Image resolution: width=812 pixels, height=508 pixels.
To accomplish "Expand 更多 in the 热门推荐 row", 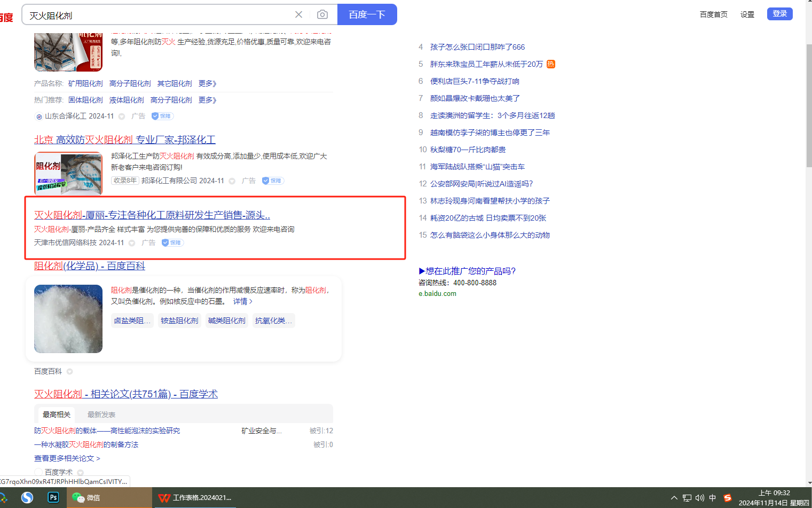I will click(208, 100).
